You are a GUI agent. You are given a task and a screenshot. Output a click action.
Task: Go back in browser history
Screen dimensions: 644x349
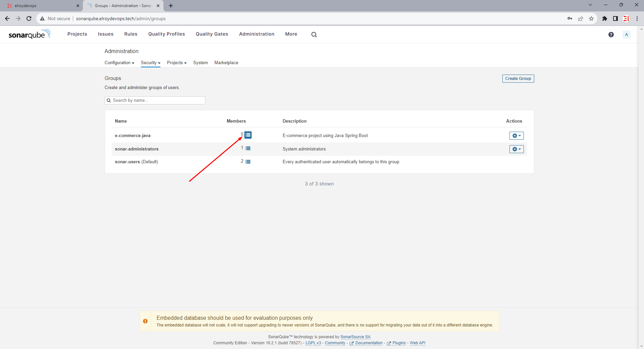(x=7, y=18)
